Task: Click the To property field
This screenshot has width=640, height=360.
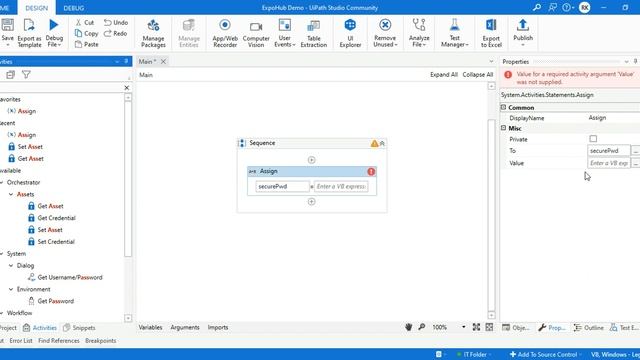Action: pyautogui.click(x=609, y=151)
